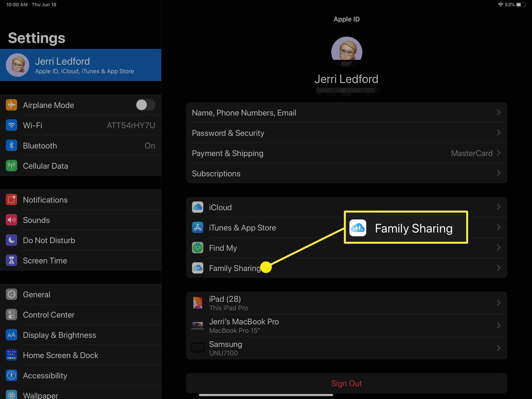Viewport: 532px width, 399px height.
Task: Tap the Screen Time hourglass icon
Action: pos(11,260)
